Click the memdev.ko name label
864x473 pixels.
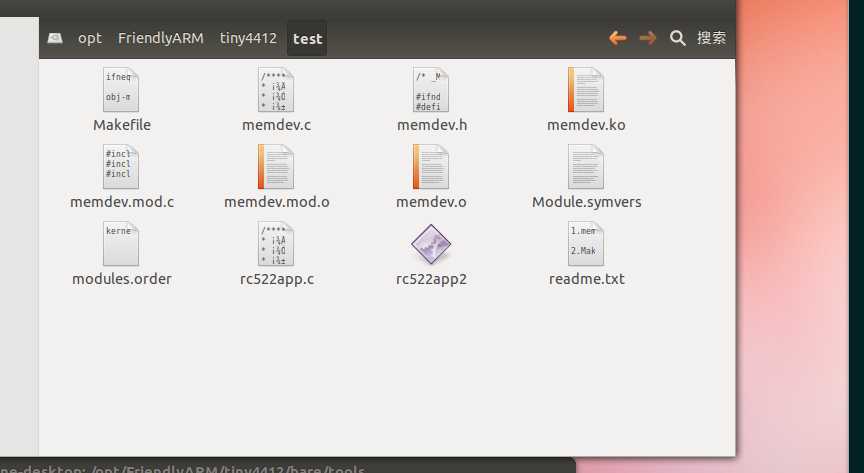coord(586,125)
